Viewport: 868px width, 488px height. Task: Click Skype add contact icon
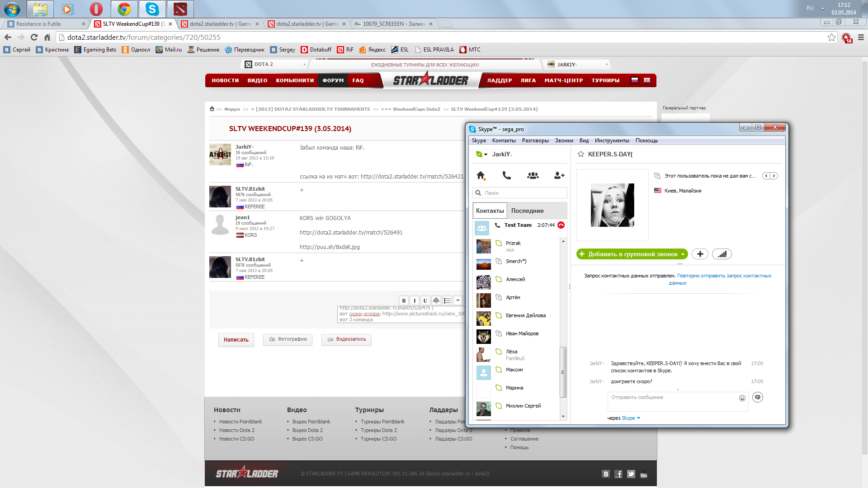[559, 175]
